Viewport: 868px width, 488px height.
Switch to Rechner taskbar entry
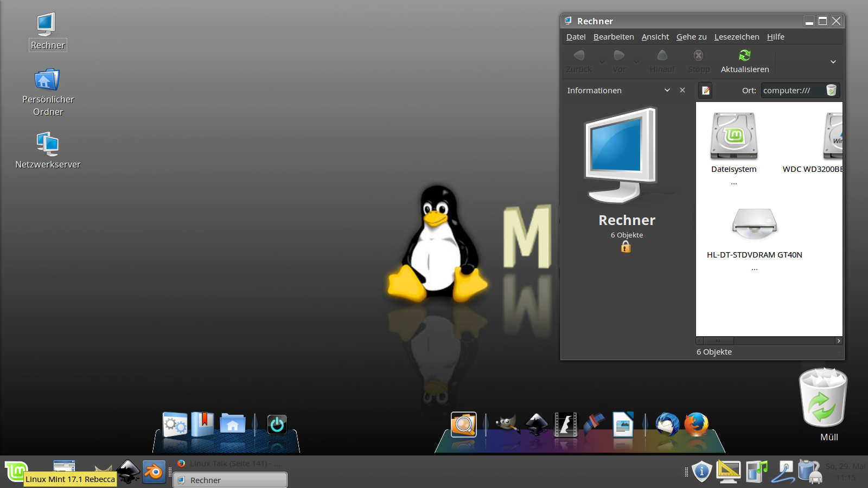click(230, 480)
